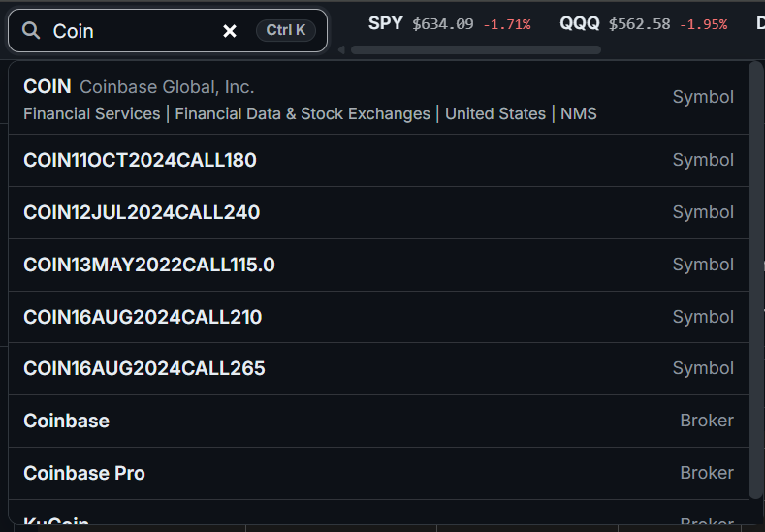Viewport: 765px width, 532px height.
Task: Click Symbol label on COIN11OCT2024CALL180 row
Action: click(703, 160)
